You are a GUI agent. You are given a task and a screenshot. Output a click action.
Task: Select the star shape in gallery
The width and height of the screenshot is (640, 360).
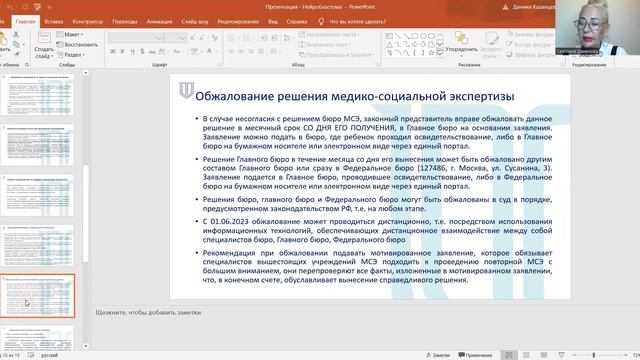[431, 53]
